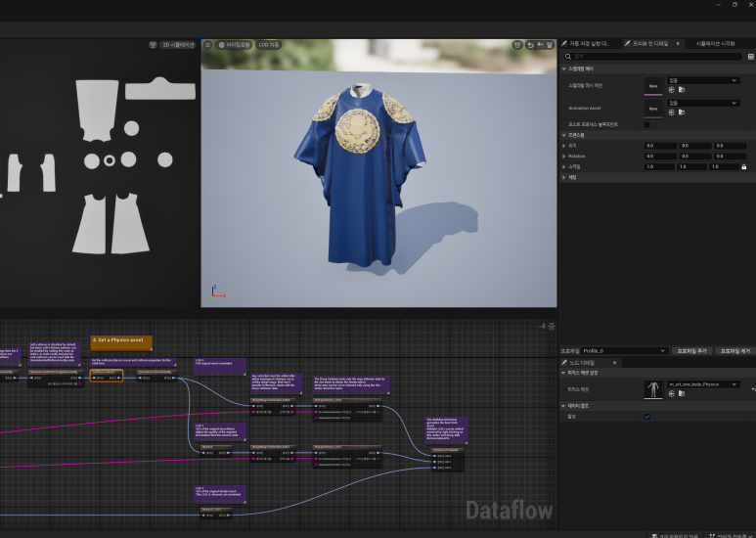Viewport: 756px width, 538px height.
Task: Select the highlighted SetPhysicsAsset node
Action: tap(107, 376)
